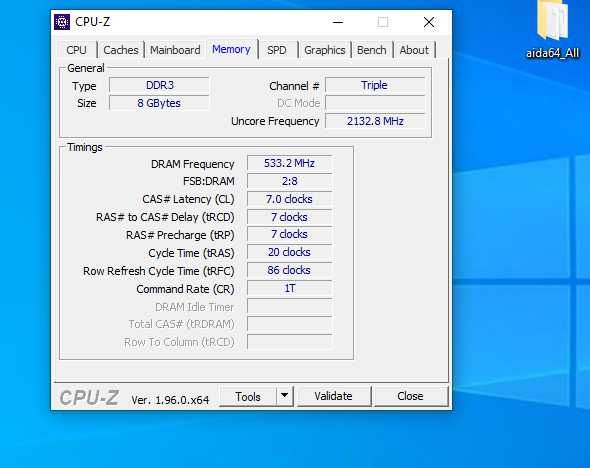Viewport: 590px width, 468px height.
Task: Click the Command Rate (CR) label
Action: point(185,289)
